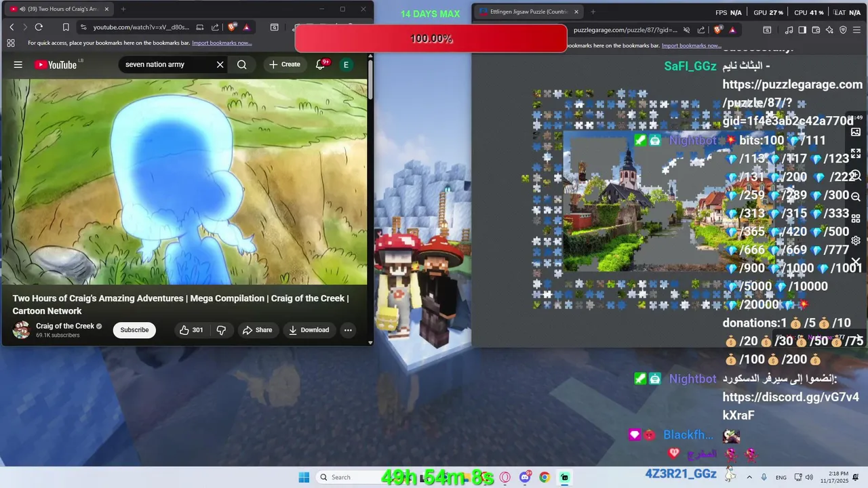Open Brave Shields icon in puzzle window

click(x=718, y=30)
